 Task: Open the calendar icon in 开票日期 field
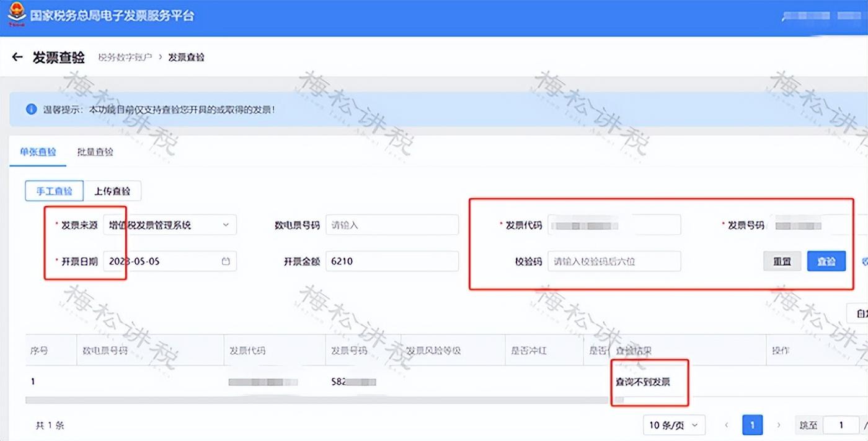coord(226,261)
